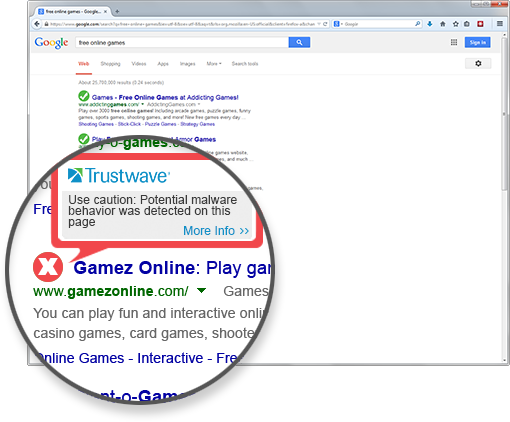Close the free online games browser tab
This screenshot has width=510, height=422.
click(x=105, y=11)
